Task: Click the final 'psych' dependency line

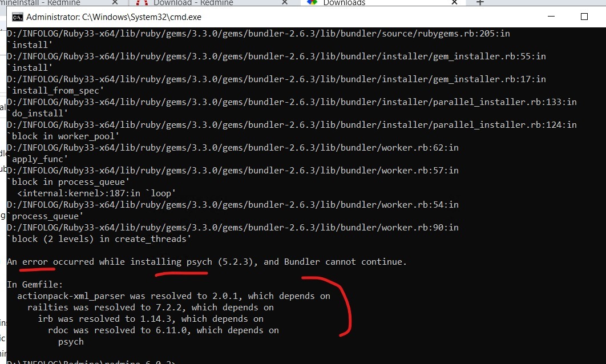Action: point(71,342)
